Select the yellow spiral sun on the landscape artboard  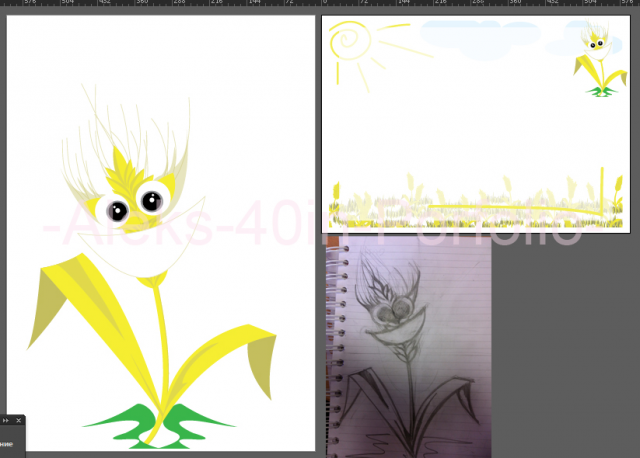tap(350, 40)
